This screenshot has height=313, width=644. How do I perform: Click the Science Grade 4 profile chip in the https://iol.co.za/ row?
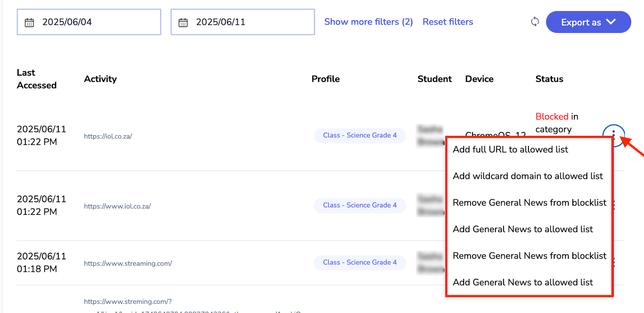coord(359,136)
